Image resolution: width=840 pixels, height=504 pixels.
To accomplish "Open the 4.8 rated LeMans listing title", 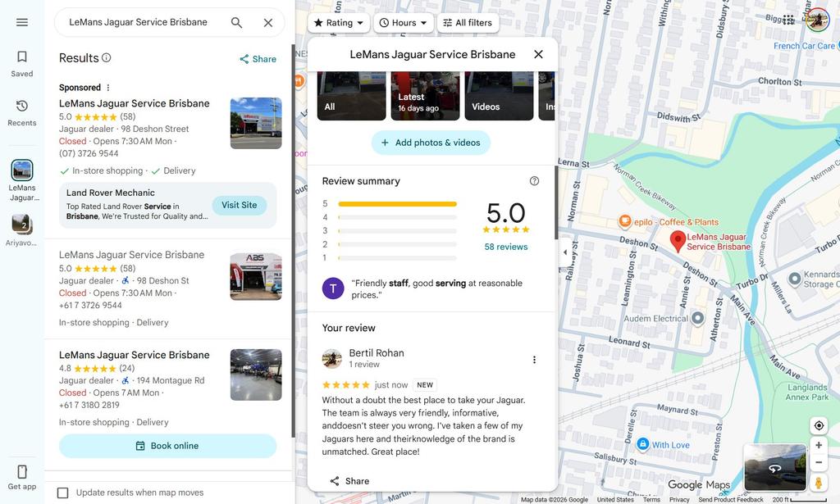I will pos(134,355).
